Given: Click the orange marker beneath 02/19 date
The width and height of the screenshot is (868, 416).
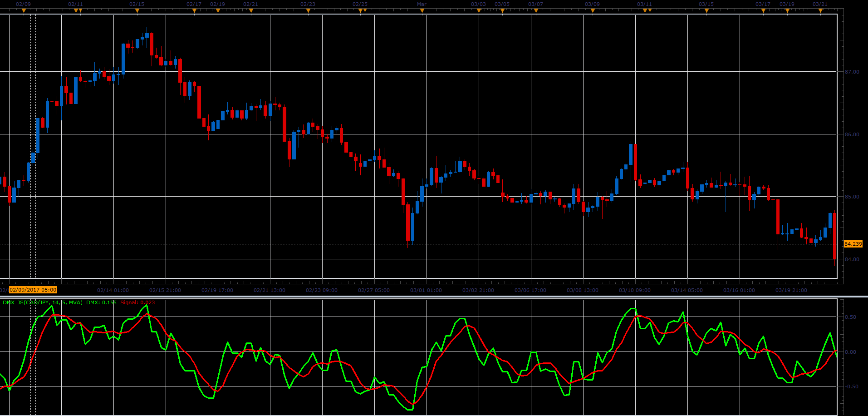Looking at the screenshot, I should pyautogui.click(x=218, y=11).
